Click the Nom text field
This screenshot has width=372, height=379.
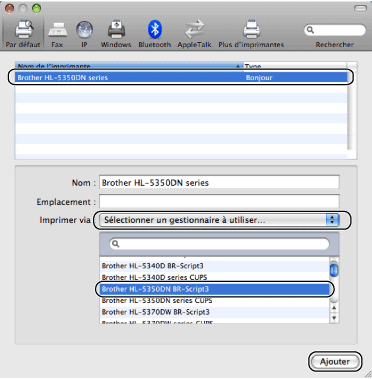[x=219, y=183]
